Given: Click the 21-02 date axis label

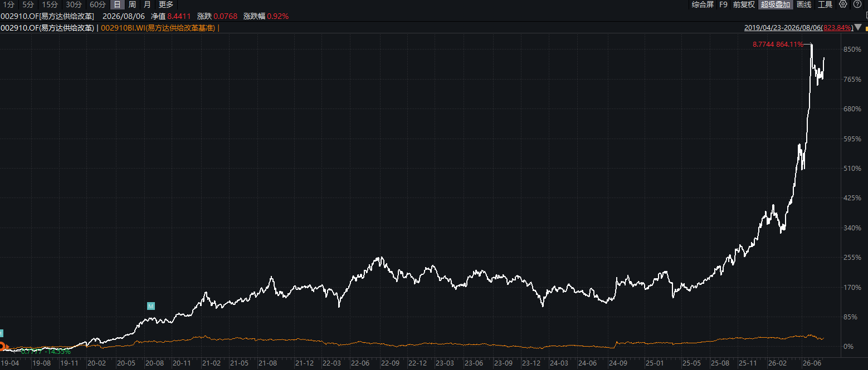Looking at the screenshot, I should pos(211,363).
